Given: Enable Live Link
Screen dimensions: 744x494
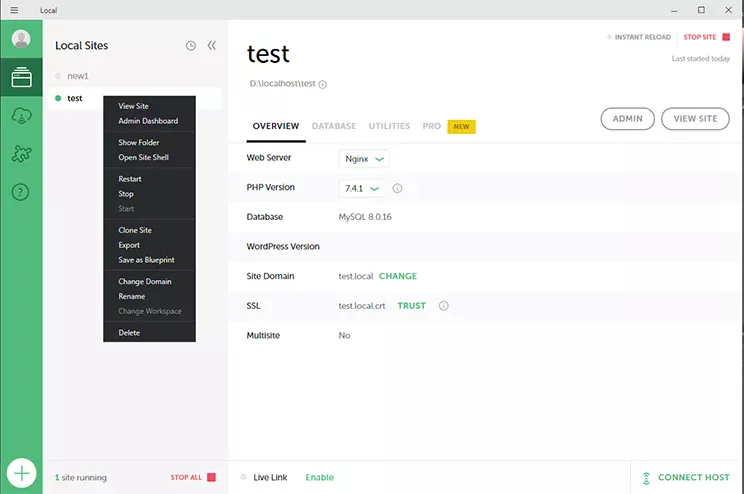Looking at the screenshot, I should 319,477.
